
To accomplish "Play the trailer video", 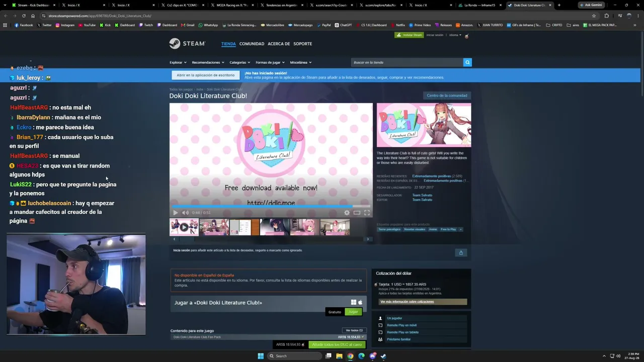I will pyautogui.click(x=175, y=213).
